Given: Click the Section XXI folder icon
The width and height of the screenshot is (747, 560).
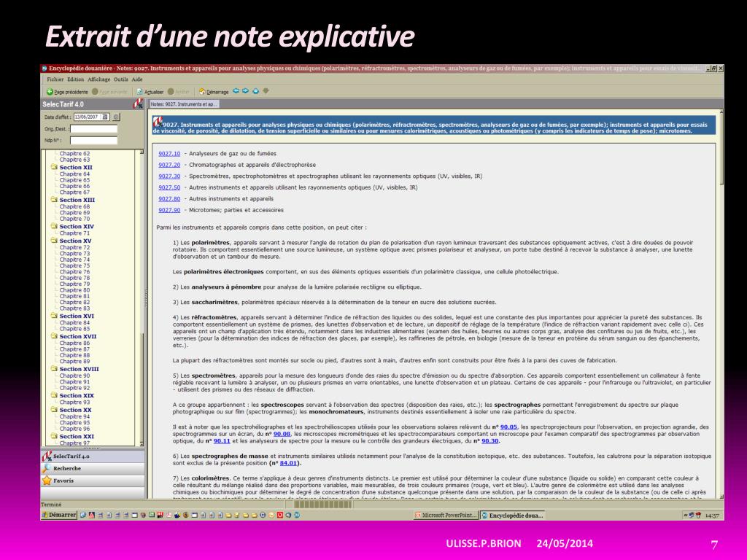Looking at the screenshot, I should 54,436.
